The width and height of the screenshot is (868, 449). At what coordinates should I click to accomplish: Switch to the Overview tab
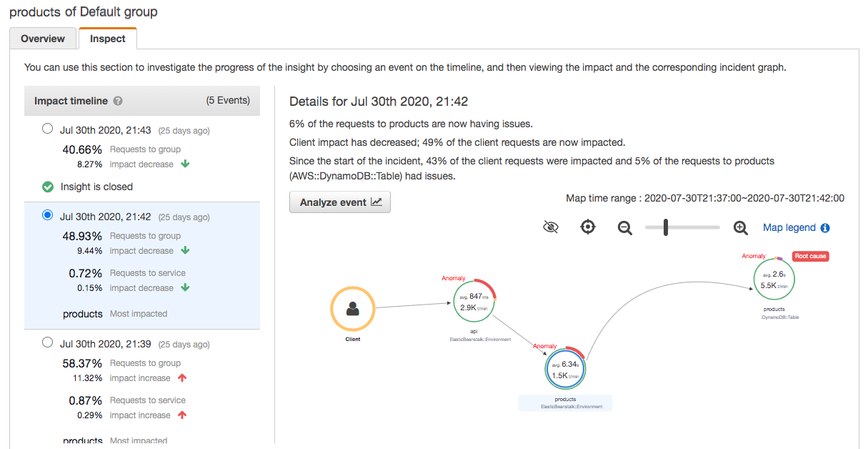point(43,39)
